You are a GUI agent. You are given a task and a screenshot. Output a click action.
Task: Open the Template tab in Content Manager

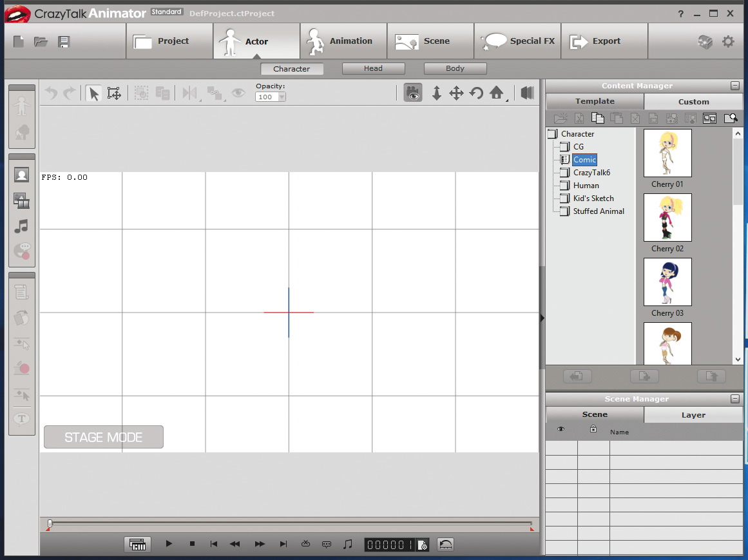tap(595, 101)
